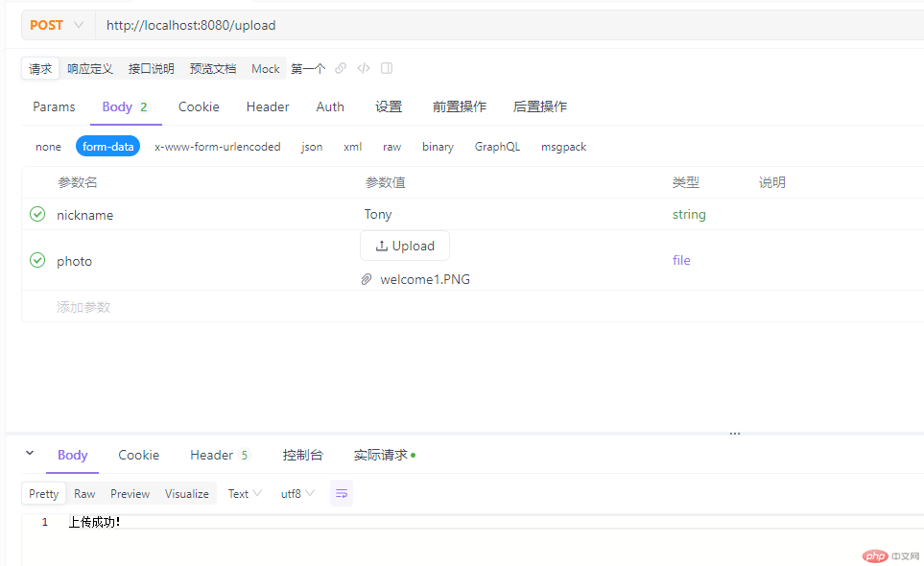Click the photo parameter name cell

pos(74,261)
